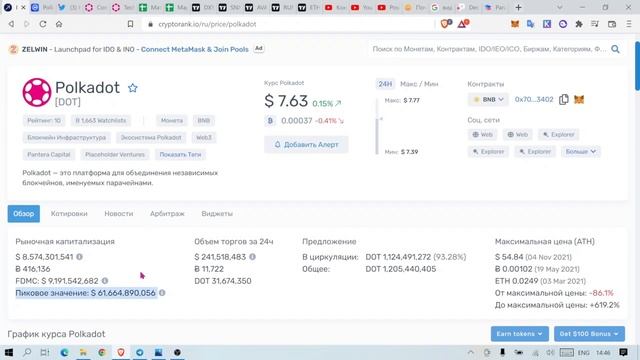Add Polkadot to watchlist with star icon
This screenshot has width=640, height=360.
[132, 88]
